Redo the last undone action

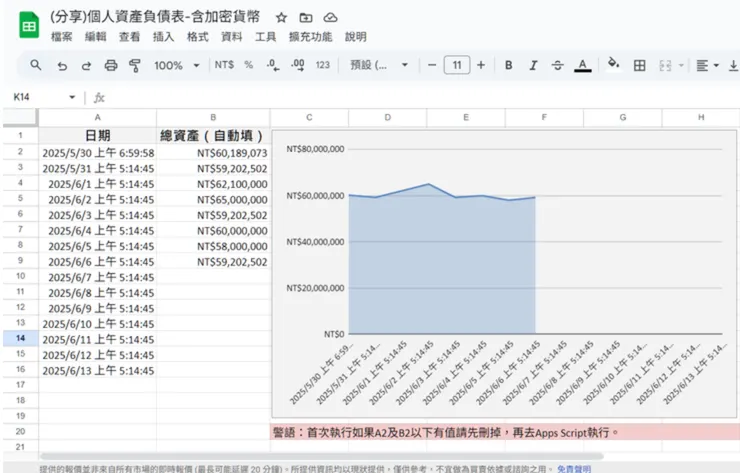(x=86, y=65)
